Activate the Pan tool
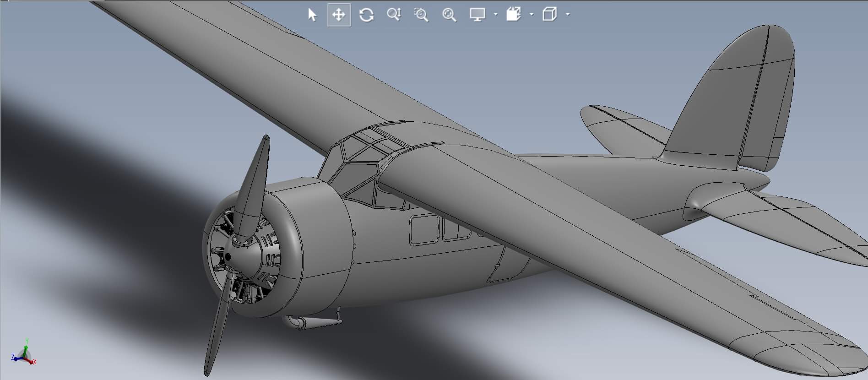The image size is (868, 380). [x=339, y=15]
